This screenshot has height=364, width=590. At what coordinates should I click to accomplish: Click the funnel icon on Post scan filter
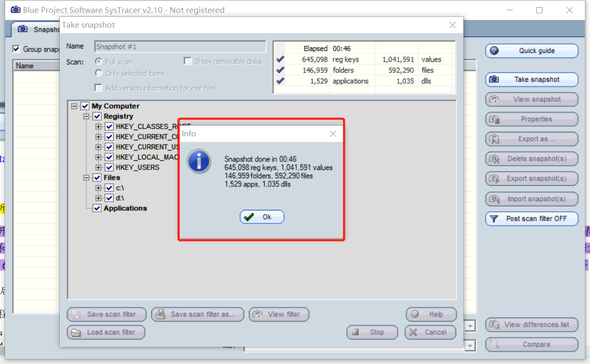coord(494,219)
